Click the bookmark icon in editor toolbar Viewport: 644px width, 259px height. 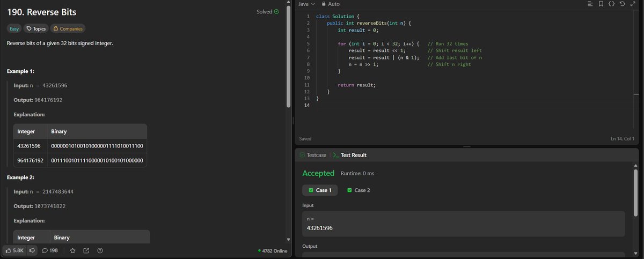tap(602, 4)
